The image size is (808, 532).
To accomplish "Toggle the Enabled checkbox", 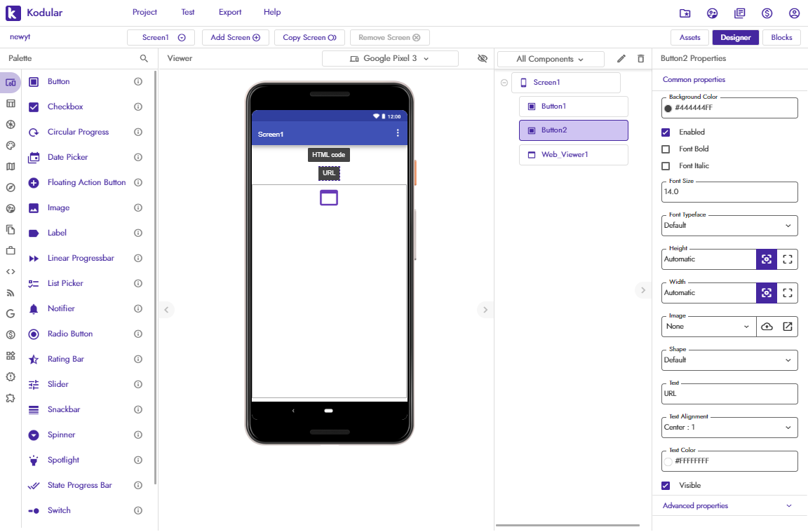I will point(666,132).
